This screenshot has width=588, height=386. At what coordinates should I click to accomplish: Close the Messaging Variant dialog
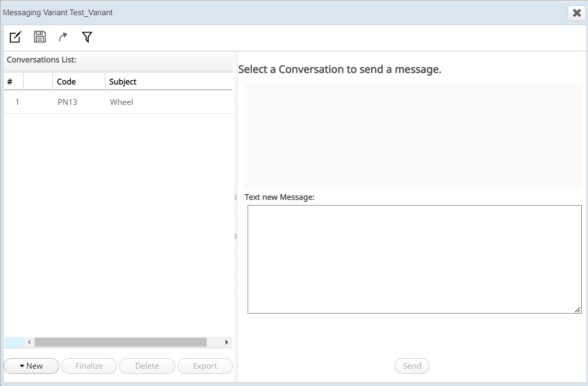tap(576, 13)
